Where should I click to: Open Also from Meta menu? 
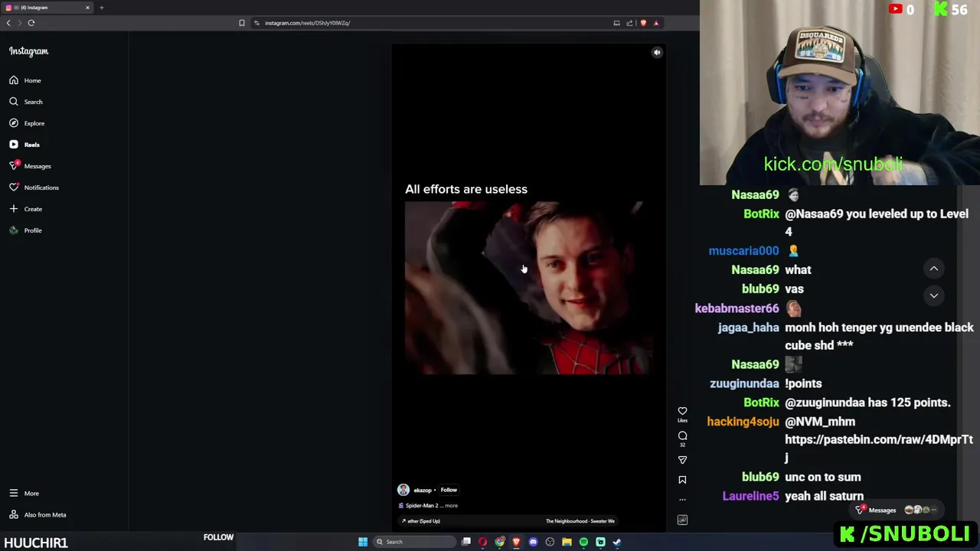[37, 515]
